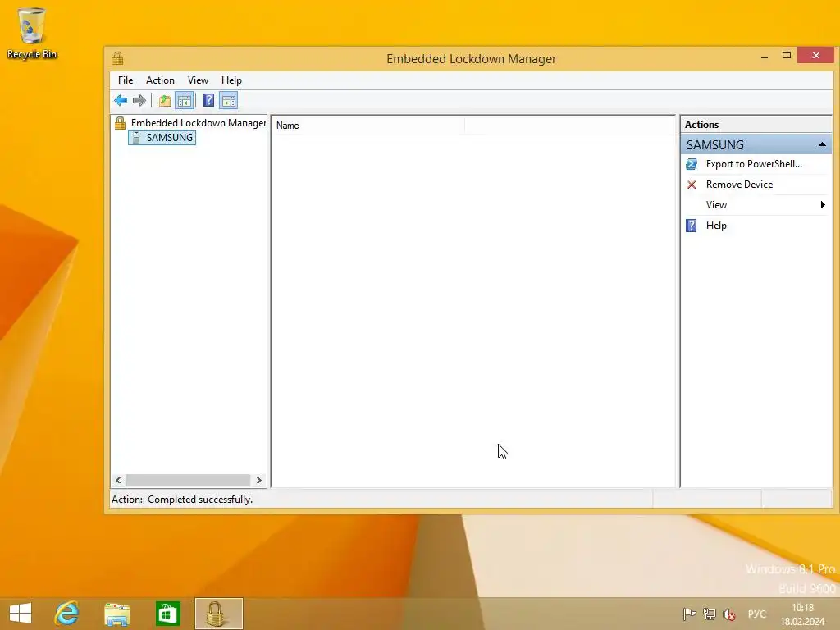This screenshot has width=840, height=630.
Task: Toggle Show/Hide Console Tree toolbar icon
Action: click(x=184, y=100)
